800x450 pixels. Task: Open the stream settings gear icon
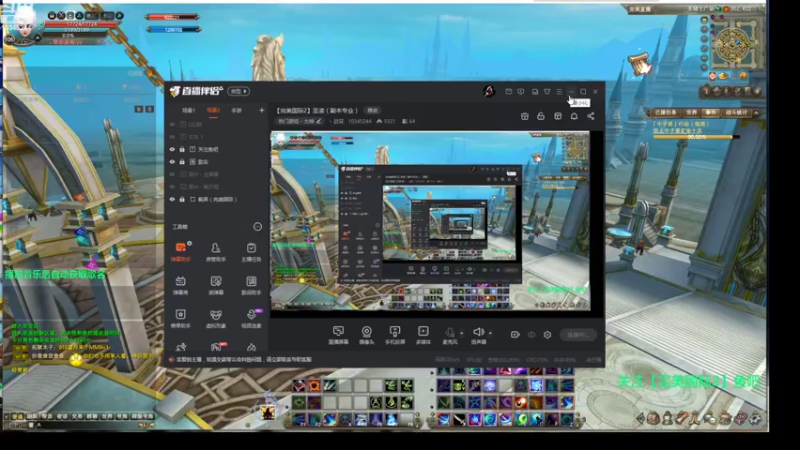tap(547, 335)
